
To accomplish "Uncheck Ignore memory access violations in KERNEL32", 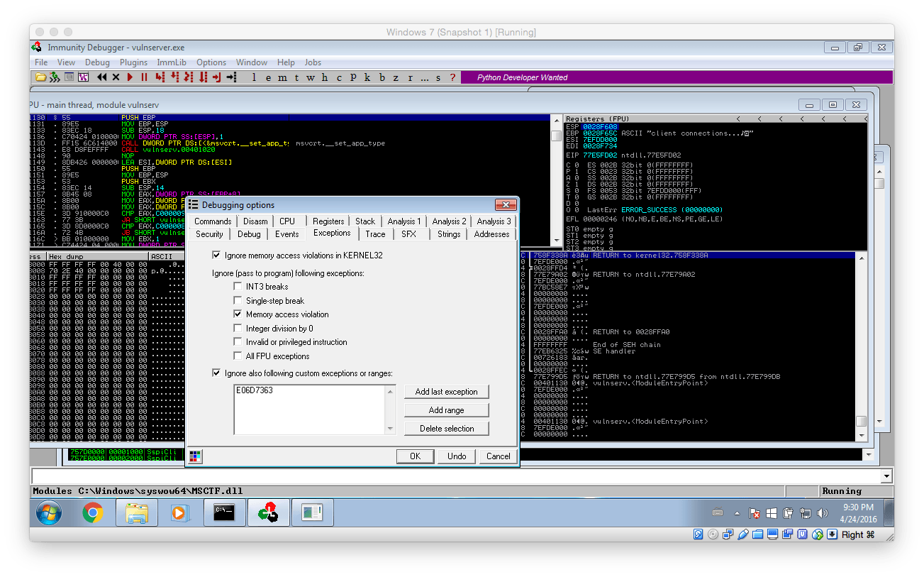I will coord(216,255).
